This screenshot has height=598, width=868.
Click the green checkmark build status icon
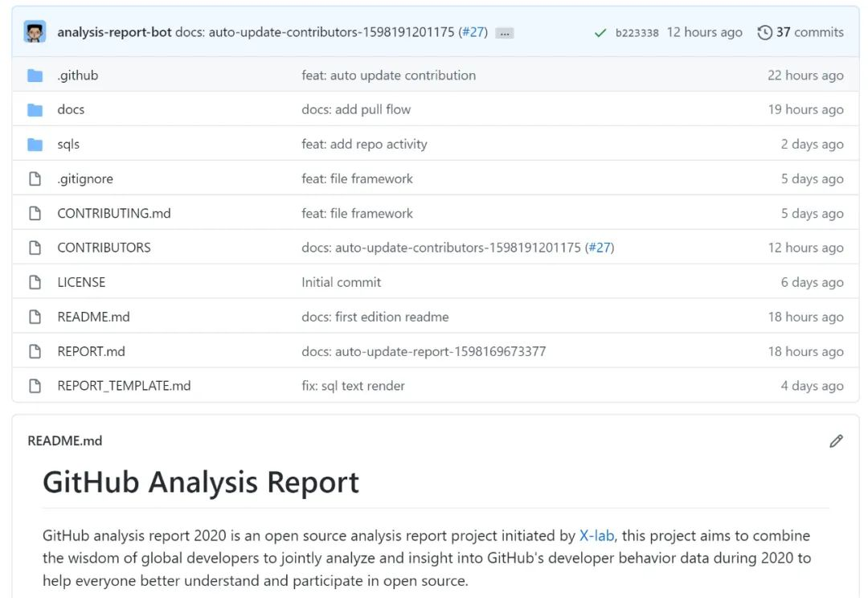[x=600, y=33]
